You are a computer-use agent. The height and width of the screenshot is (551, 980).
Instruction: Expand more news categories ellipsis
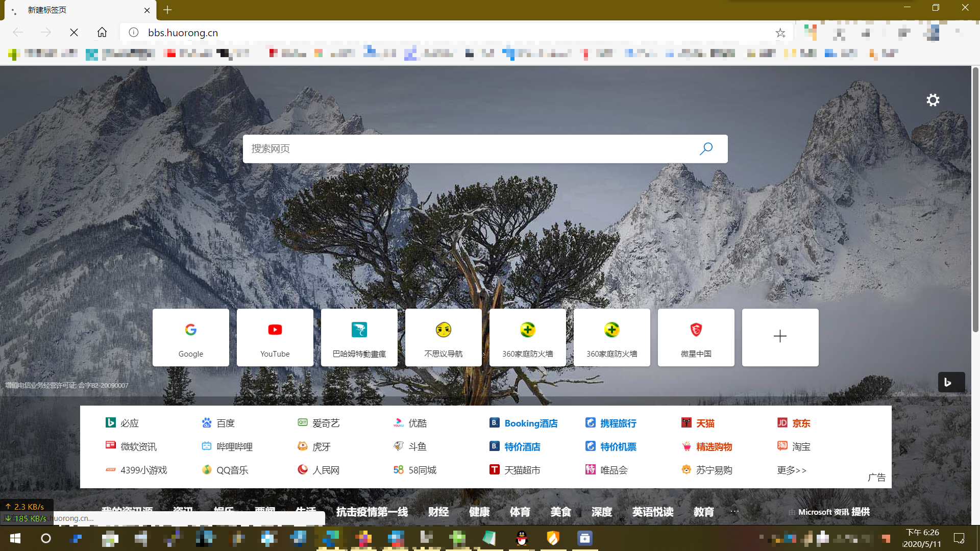tap(734, 511)
